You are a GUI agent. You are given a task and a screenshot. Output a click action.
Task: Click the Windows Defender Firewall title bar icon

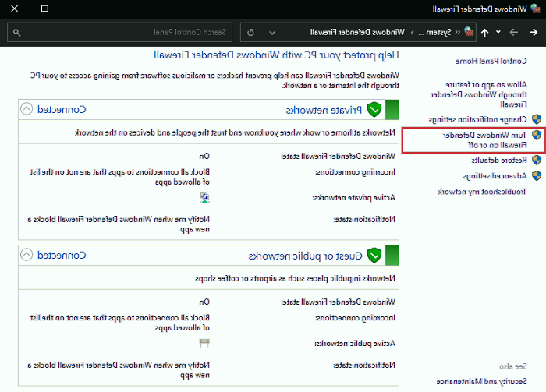tap(536, 9)
